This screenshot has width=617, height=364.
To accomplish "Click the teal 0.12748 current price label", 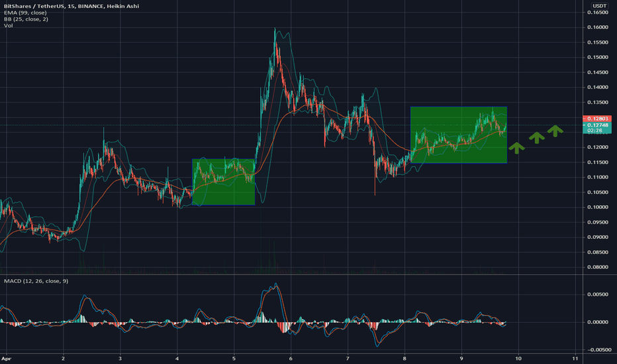I will pyautogui.click(x=597, y=125).
